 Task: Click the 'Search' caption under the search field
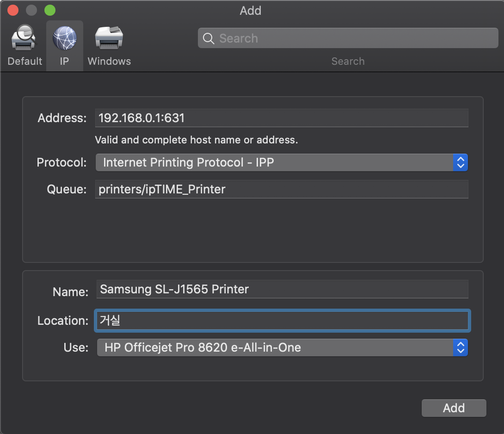point(348,61)
